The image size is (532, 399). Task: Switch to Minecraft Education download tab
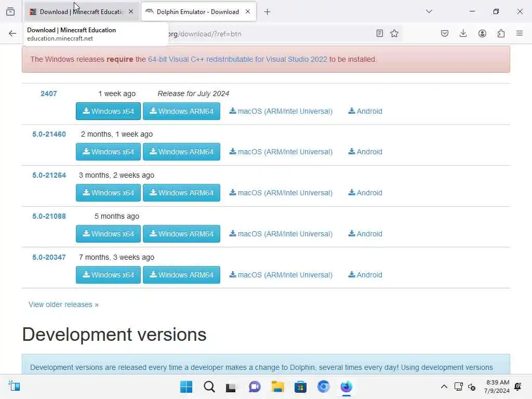82,11
